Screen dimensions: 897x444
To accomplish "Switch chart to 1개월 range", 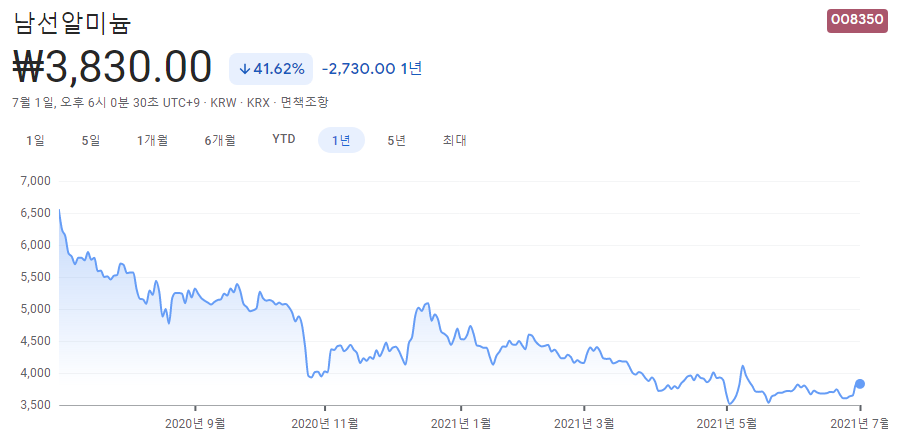I will coord(152,140).
